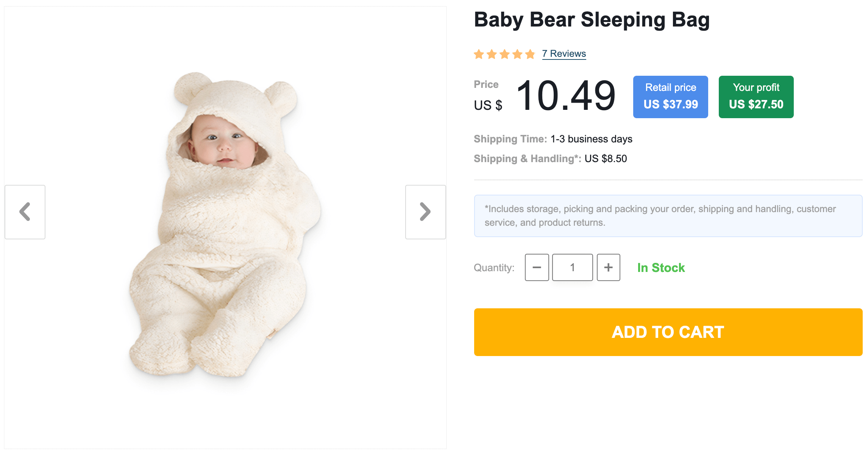This screenshot has width=868, height=453.
Task: Click the fifth rating star
Action: click(x=530, y=54)
